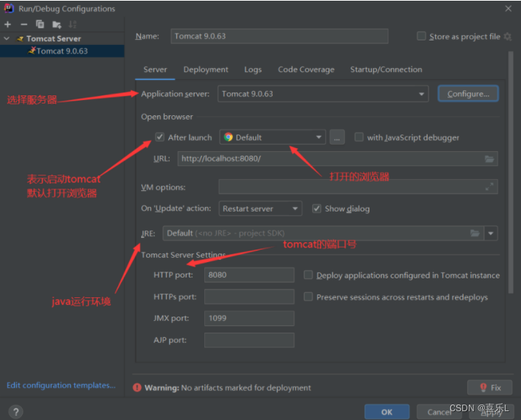The height and width of the screenshot is (420, 521).
Task: Enable Store as project file checkbox
Action: pos(421,36)
